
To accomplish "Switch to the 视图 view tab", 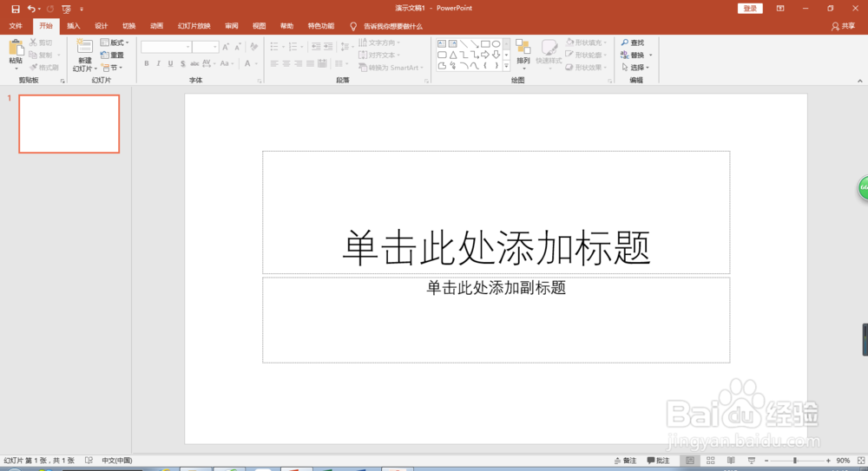I will coord(259,26).
